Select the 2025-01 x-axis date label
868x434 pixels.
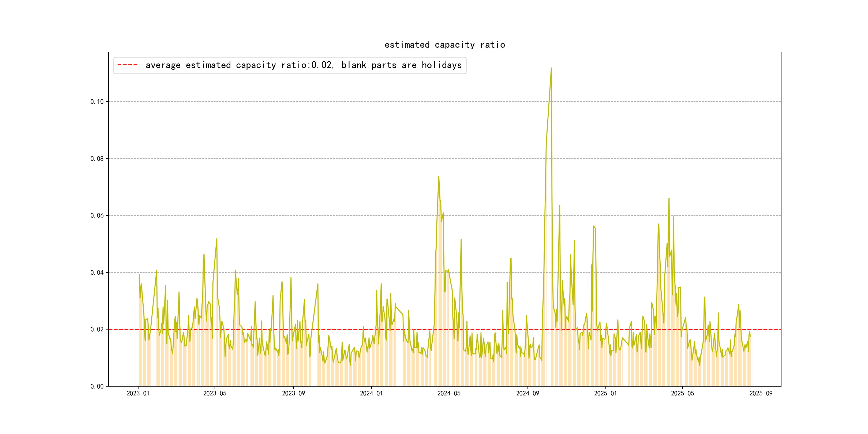[x=605, y=394]
